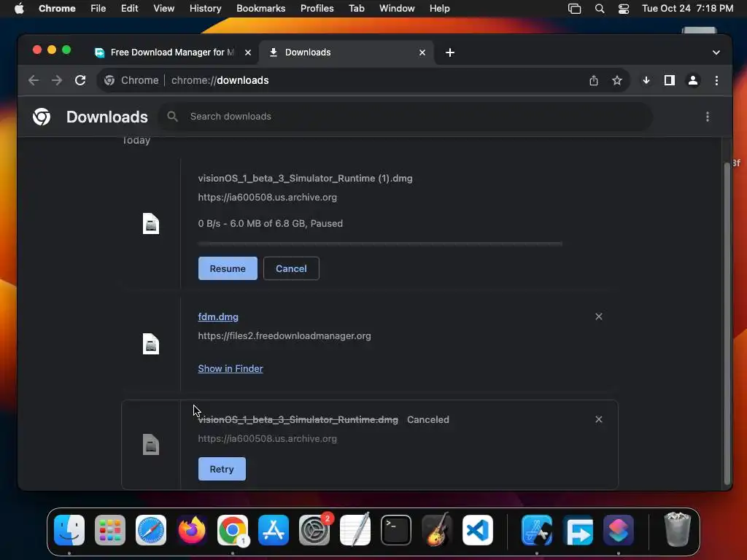The height and width of the screenshot is (560, 747).
Task: Launch Safari from the Dock
Action: pos(151,530)
